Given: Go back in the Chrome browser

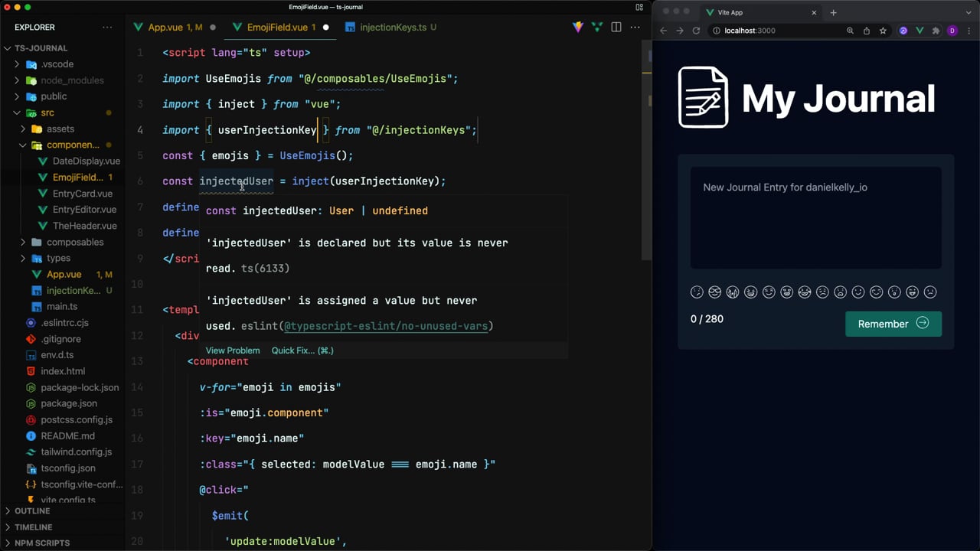Looking at the screenshot, I should click(664, 31).
